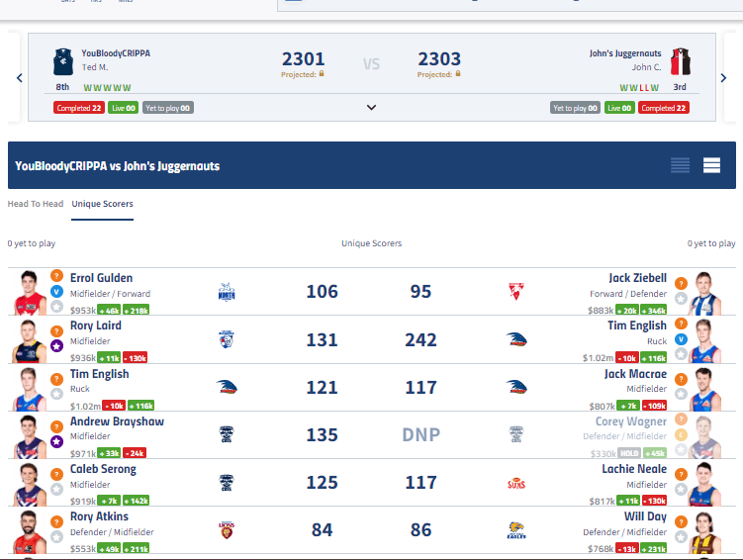This screenshot has width=743, height=560.
Task: Click the blue V icon next to Tim English on right
Action: [x=681, y=339]
